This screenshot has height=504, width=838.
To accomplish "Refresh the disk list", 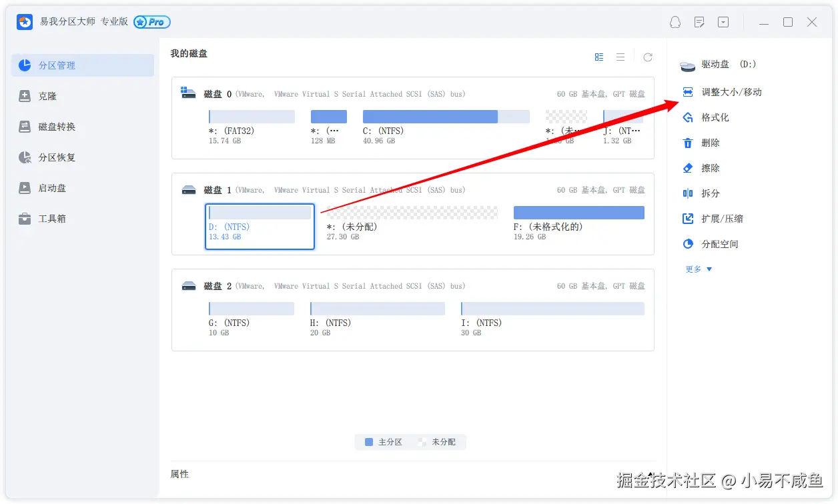I will pos(648,57).
